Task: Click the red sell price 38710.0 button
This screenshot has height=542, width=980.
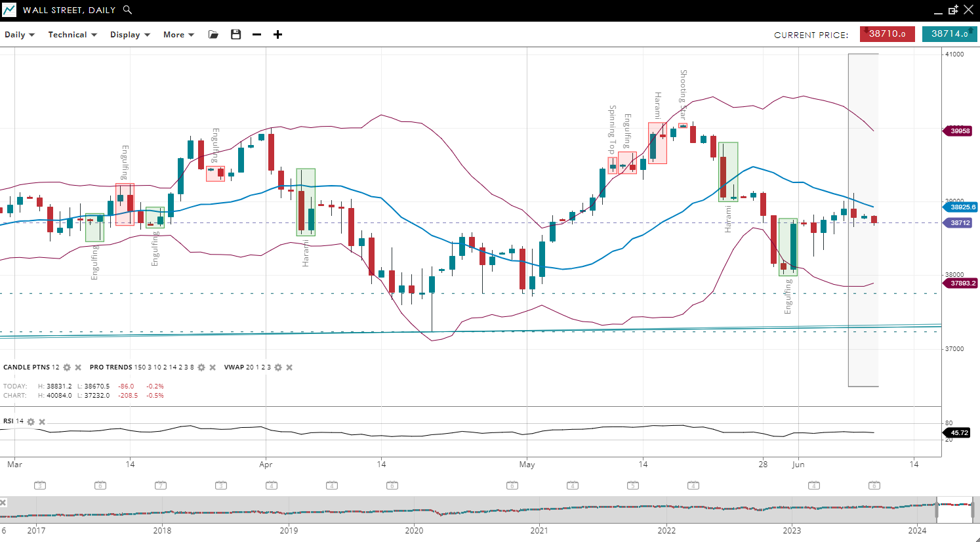Action: (887, 34)
